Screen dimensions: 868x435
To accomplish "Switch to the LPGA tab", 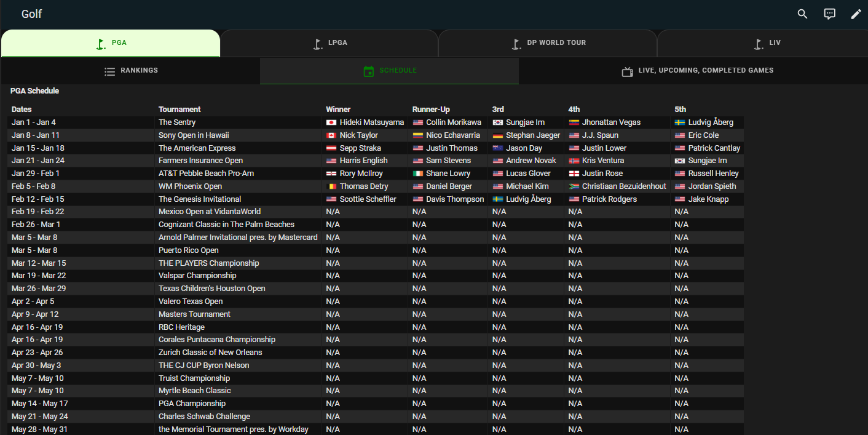I will [329, 43].
